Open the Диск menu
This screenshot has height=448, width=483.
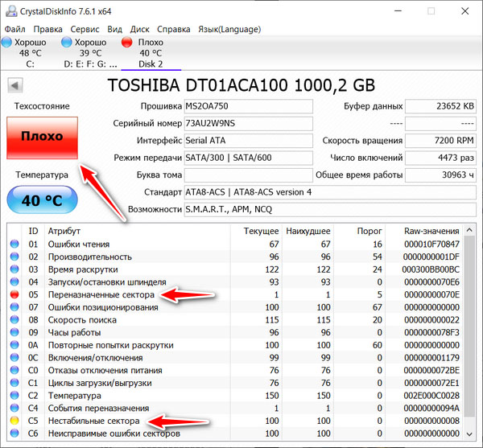coord(139,29)
